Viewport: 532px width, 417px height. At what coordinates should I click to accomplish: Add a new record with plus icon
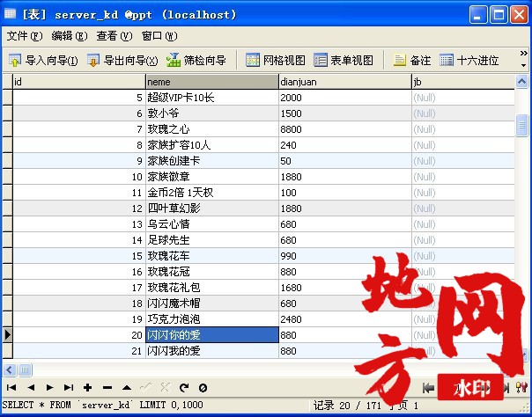coord(88,388)
